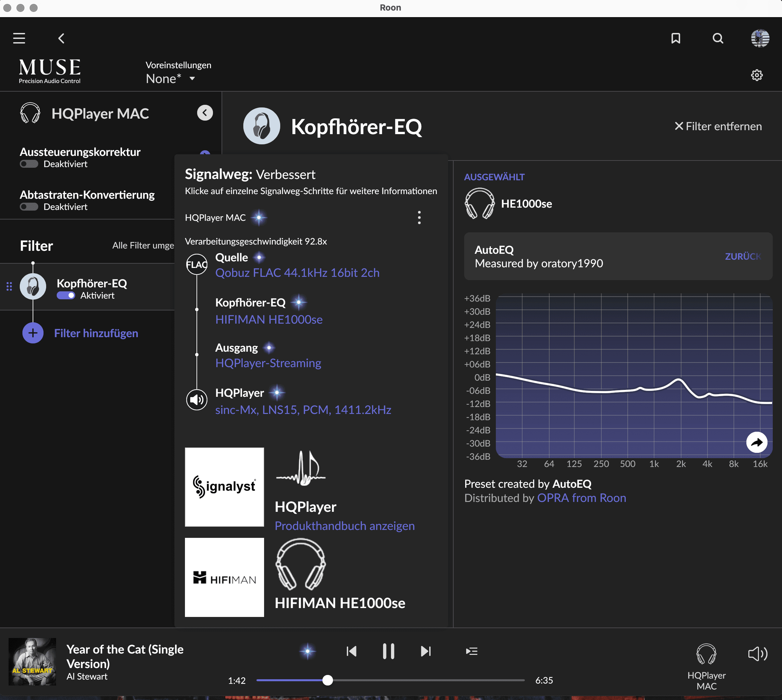Click the HIFIMAN HE1000se headphone icon

point(301,564)
